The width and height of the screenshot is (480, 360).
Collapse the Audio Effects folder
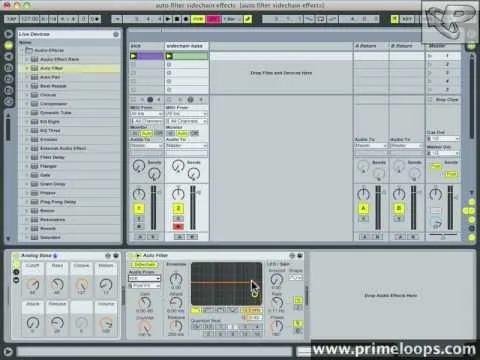point(22,50)
